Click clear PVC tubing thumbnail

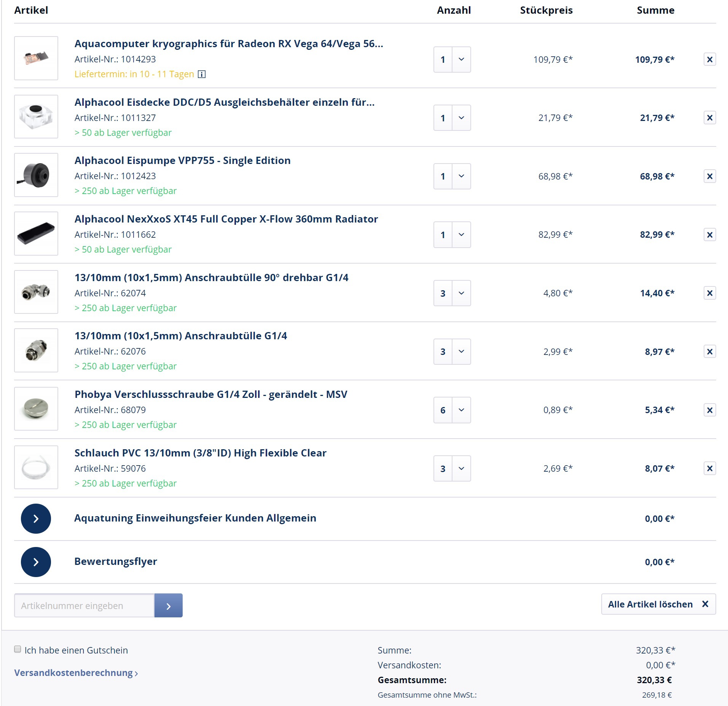coord(36,467)
